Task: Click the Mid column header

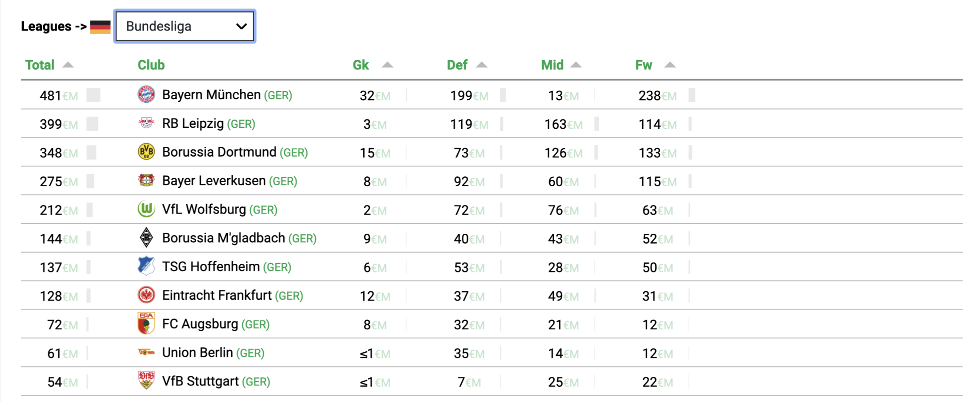Action: (552, 65)
